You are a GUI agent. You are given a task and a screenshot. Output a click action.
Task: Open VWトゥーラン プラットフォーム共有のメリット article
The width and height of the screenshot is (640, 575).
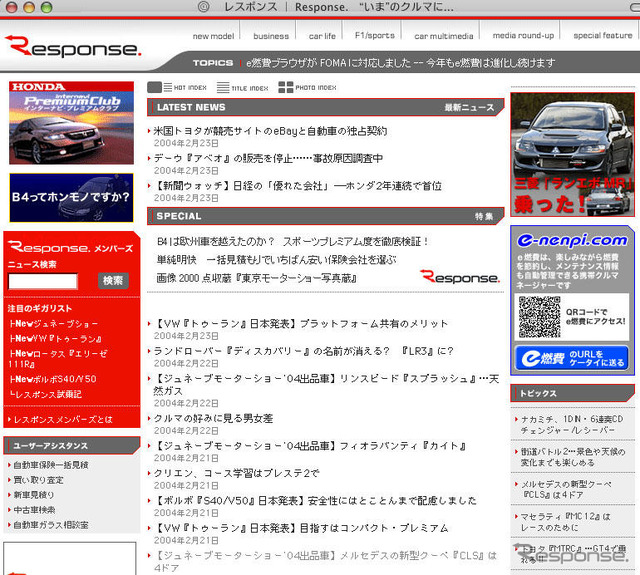click(x=301, y=324)
